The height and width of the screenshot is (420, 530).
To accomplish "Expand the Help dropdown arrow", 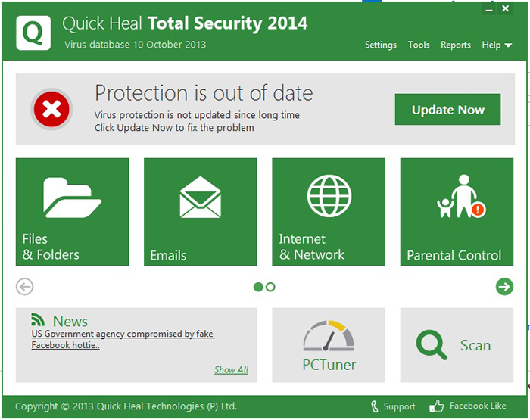I will point(508,45).
